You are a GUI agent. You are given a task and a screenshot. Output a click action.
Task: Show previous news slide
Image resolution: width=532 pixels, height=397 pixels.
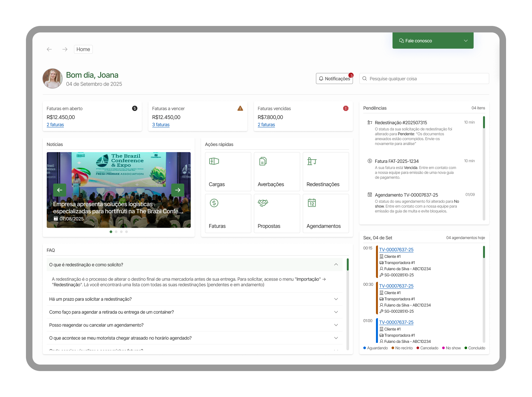[x=60, y=190]
